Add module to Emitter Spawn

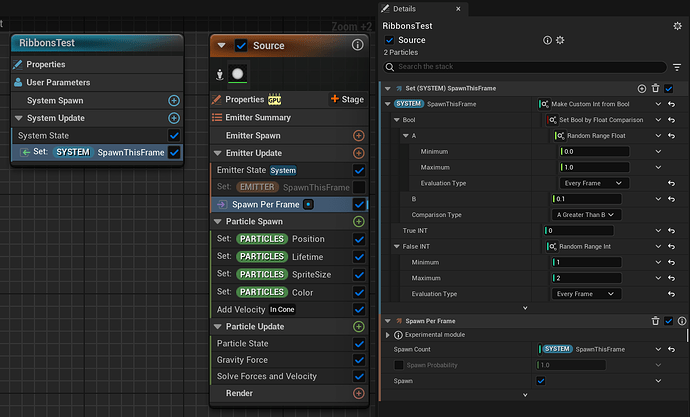359,135
